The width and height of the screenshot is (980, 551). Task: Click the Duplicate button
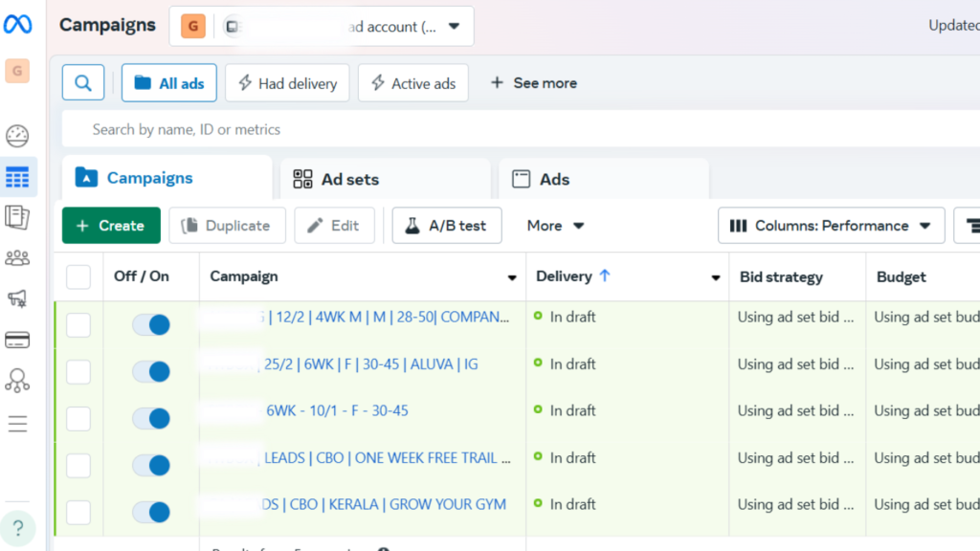coord(227,226)
